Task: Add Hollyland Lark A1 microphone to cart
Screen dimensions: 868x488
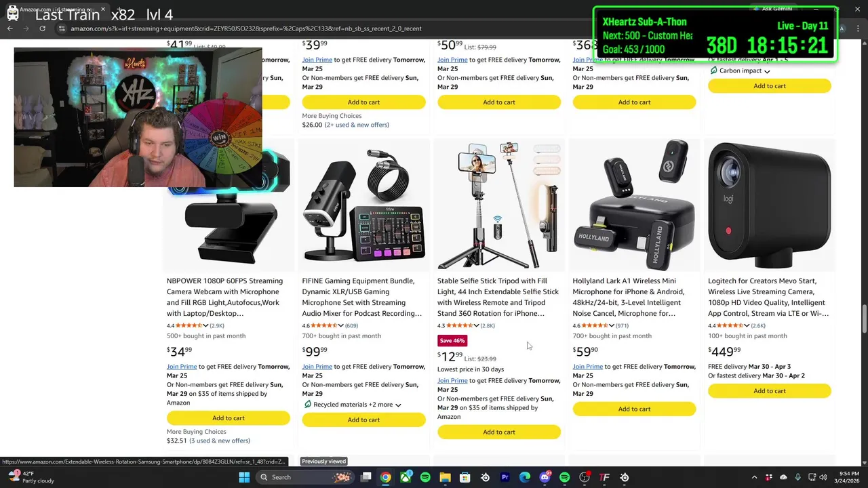Action: point(634,409)
